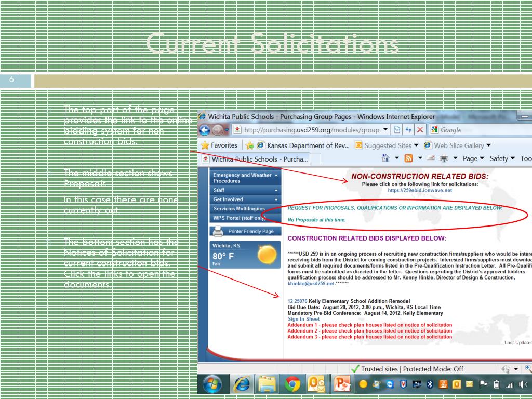This screenshot has height=399, width=532.
Task: Click the Bluetooth tray icon
Action: (430, 384)
